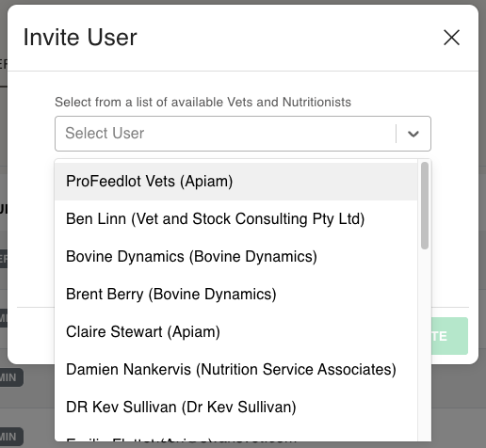Click the dark badge left of Bovine Dynamics row

click(x=4, y=259)
